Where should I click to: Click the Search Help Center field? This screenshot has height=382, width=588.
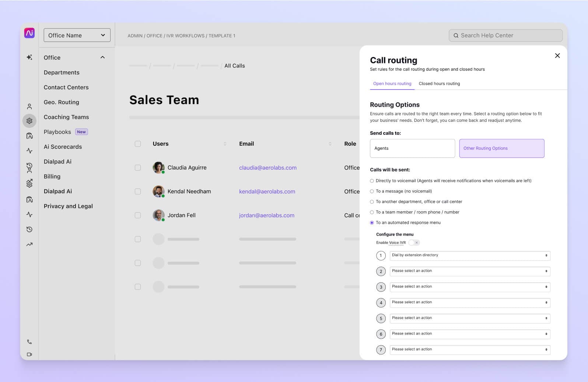tap(505, 35)
